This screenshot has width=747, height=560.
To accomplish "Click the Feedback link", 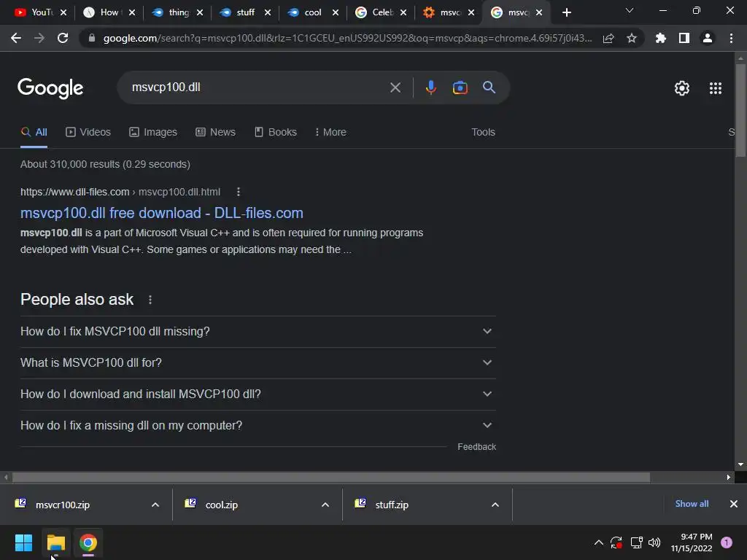I will point(477,447).
